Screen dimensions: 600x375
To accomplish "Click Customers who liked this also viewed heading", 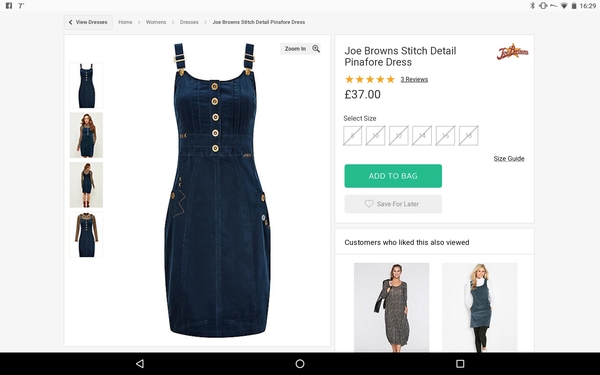I will tap(406, 242).
